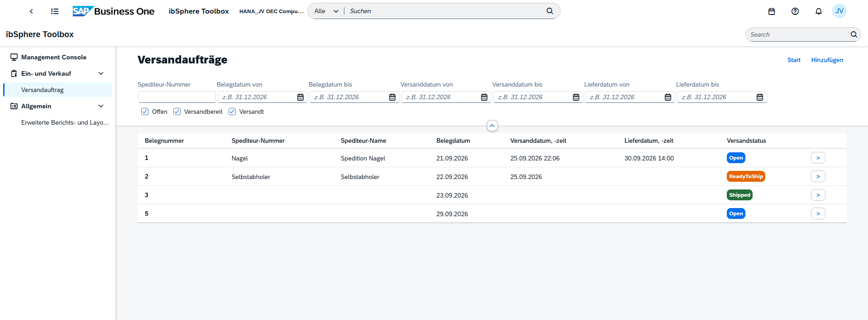Click the 29.09.2026 Belegdatum cell
868x320 pixels.
coord(452,214)
